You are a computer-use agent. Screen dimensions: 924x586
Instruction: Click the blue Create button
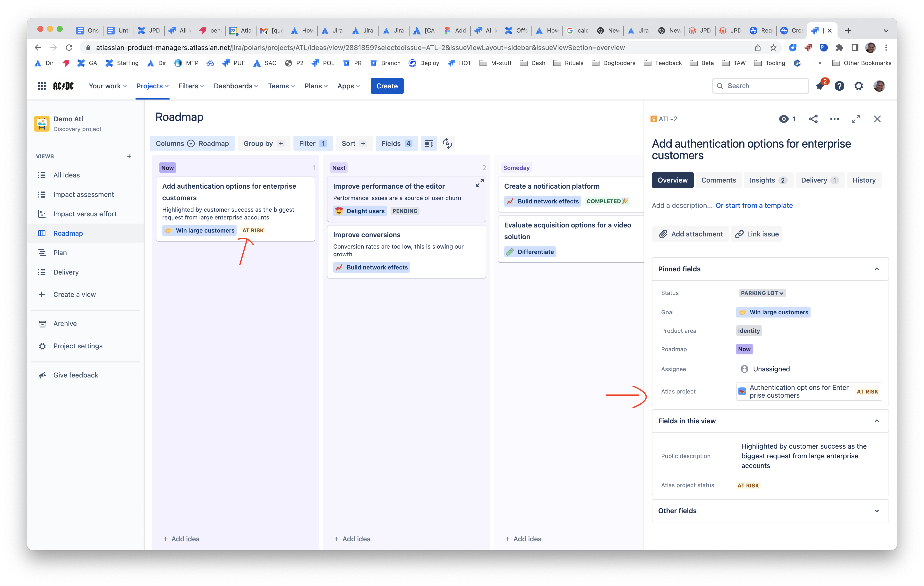pyautogui.click(x=387, y=86)
